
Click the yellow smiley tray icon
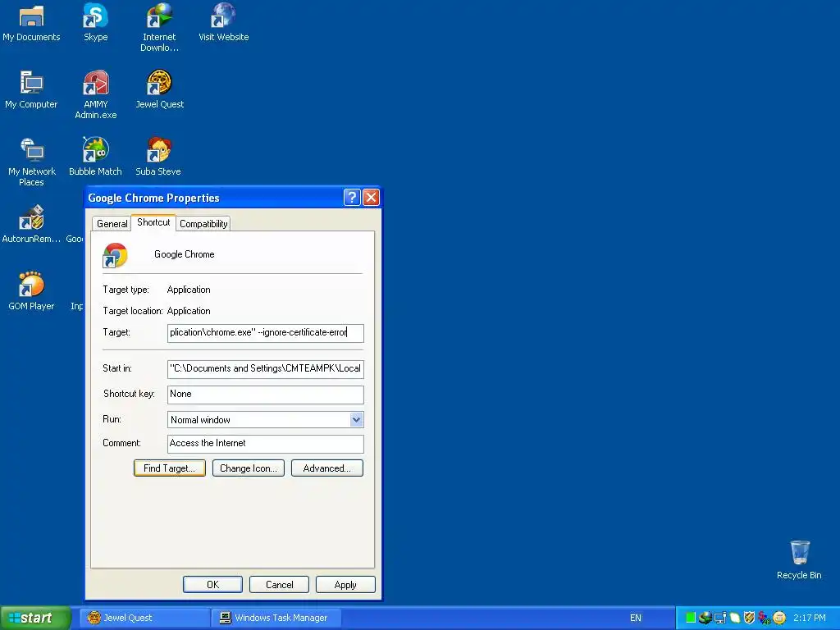[779, 618]
